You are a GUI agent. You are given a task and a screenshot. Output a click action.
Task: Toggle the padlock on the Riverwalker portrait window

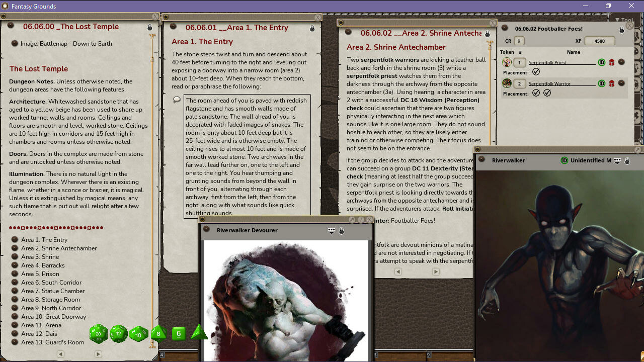coord(627,160)
